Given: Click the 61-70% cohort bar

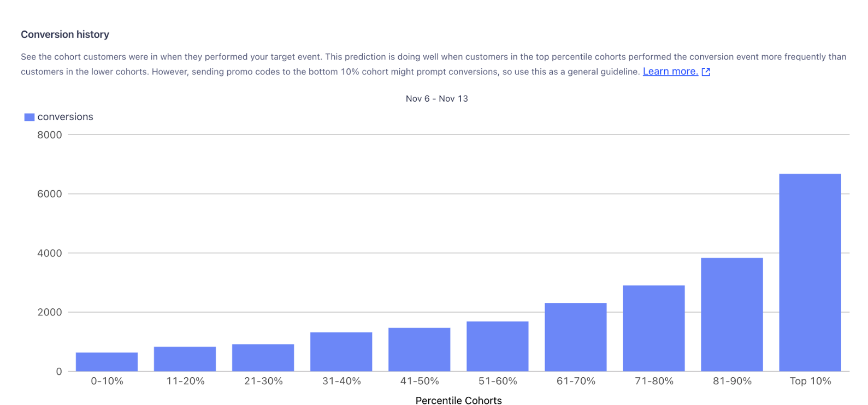Looking at the screenshot, I should pos(575,337).
